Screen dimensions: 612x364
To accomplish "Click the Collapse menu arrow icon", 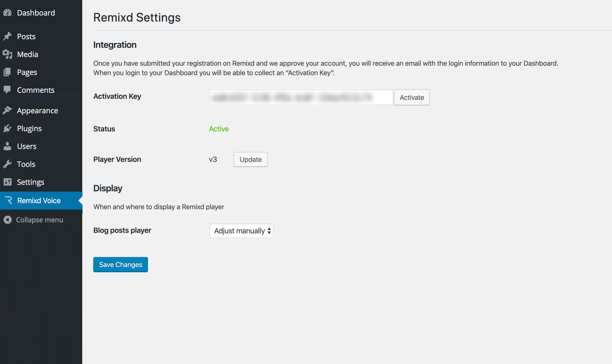I will pyautogui.click(x=8, y=220).
